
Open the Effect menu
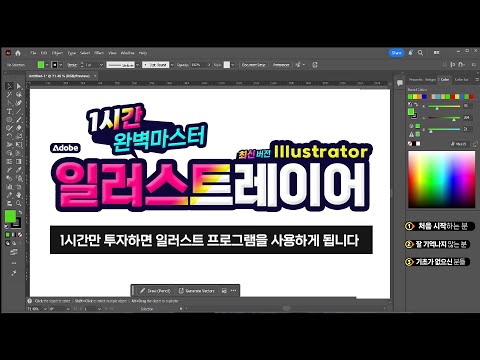click(99, 53)
